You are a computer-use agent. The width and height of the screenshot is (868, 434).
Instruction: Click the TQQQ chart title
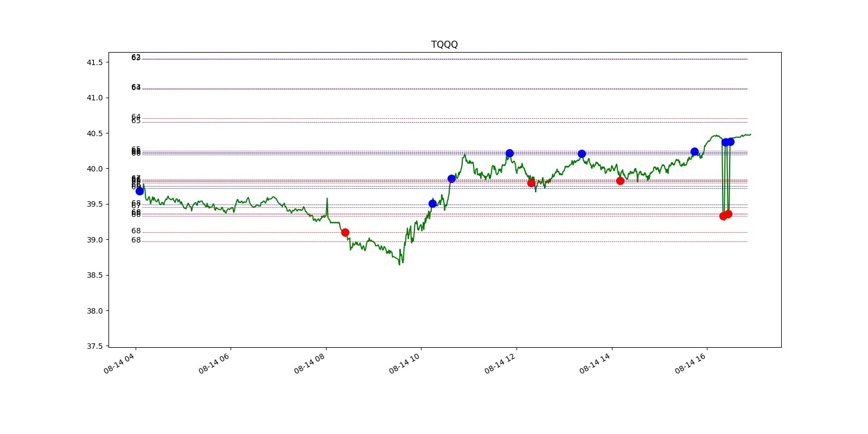pyautogui.click(x=444, y=44)
